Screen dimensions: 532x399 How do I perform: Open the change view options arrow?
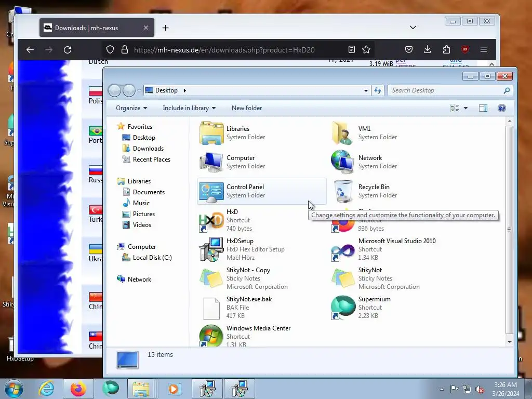[x=465, y=108]
